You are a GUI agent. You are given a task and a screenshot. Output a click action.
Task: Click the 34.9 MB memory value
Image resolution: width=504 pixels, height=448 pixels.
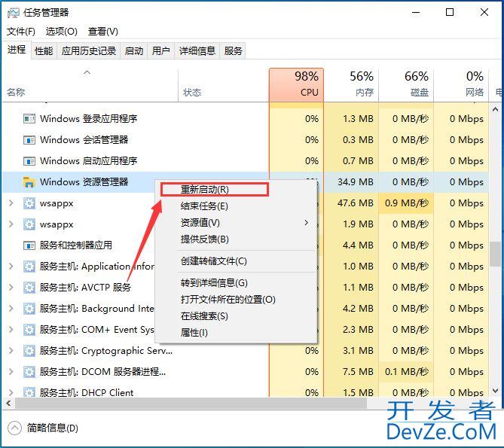point(355,182)
